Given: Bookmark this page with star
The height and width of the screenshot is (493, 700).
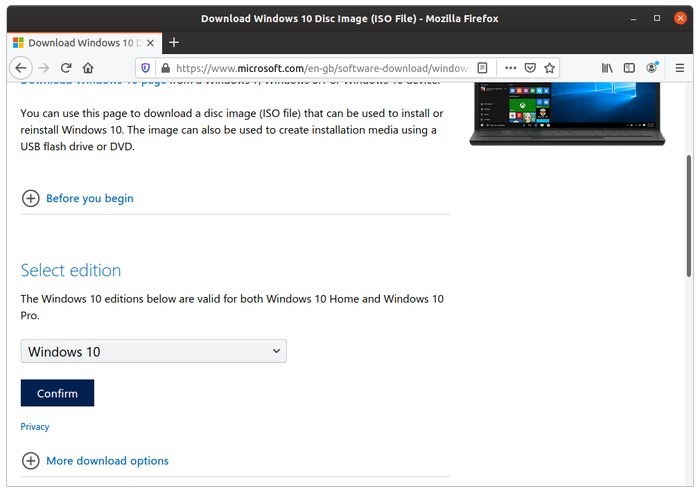Looking at the screenshot, I should (550, 68).
